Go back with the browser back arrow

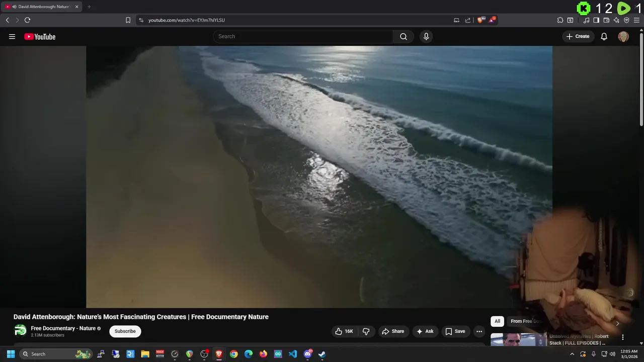click(x=7, y=20)
